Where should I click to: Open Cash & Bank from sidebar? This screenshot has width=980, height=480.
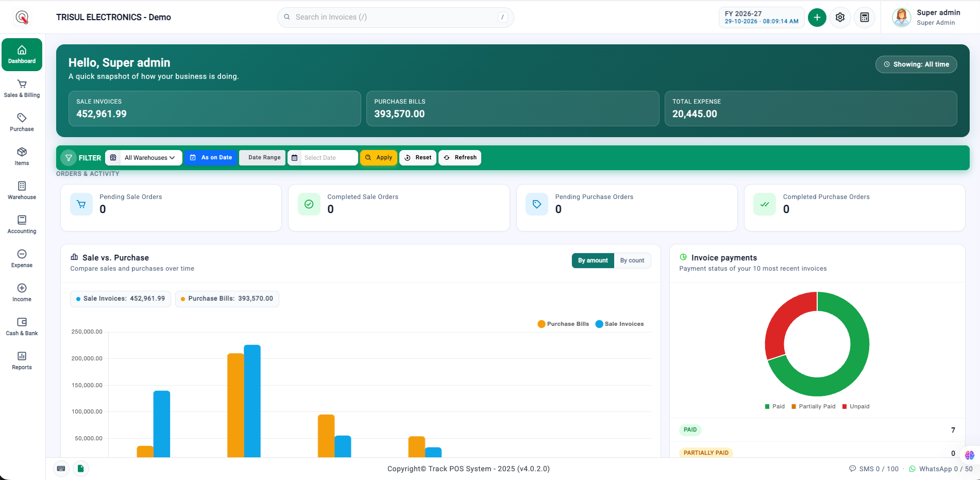(22, 327)
